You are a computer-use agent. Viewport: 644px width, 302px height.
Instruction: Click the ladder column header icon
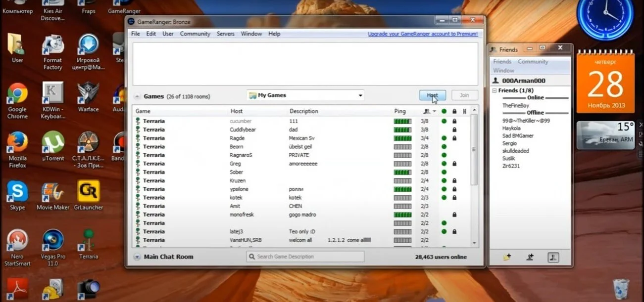(x=464, y=111)
